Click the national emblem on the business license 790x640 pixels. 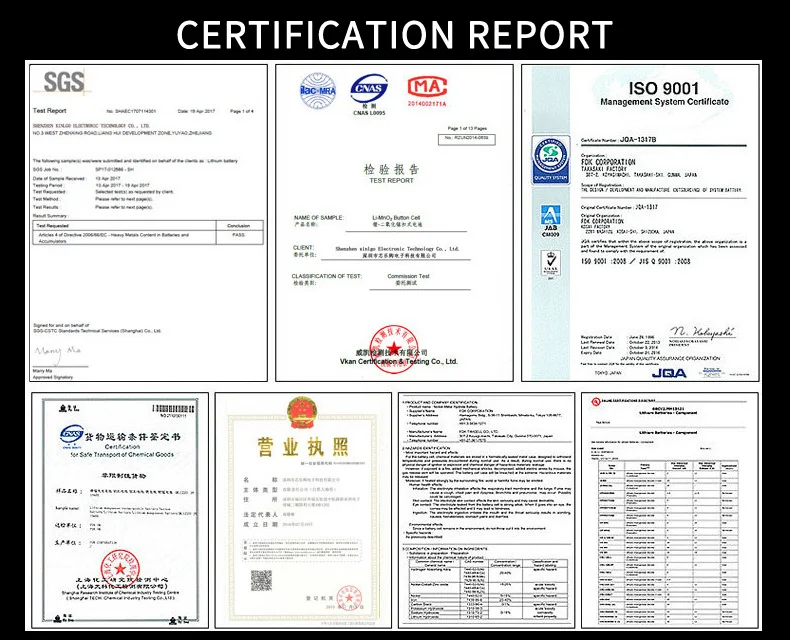click(x=302, y=413)
